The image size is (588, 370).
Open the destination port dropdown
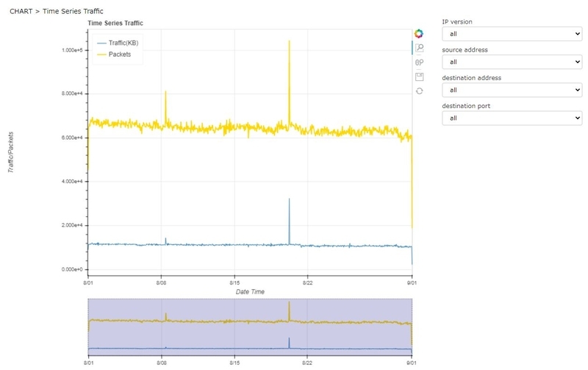click(512, 118)
